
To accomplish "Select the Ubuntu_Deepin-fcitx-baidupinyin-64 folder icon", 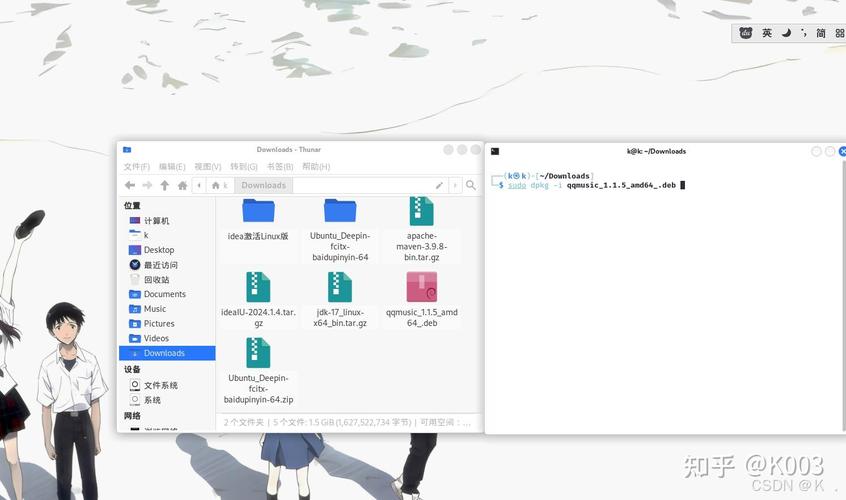I will point(340,210).
